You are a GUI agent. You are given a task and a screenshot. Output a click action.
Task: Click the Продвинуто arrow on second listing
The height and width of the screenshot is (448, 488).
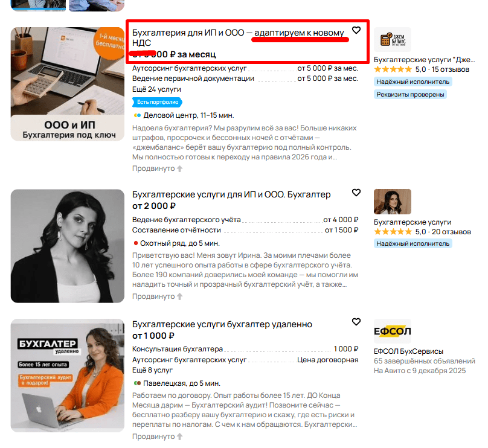click(179, 296)
